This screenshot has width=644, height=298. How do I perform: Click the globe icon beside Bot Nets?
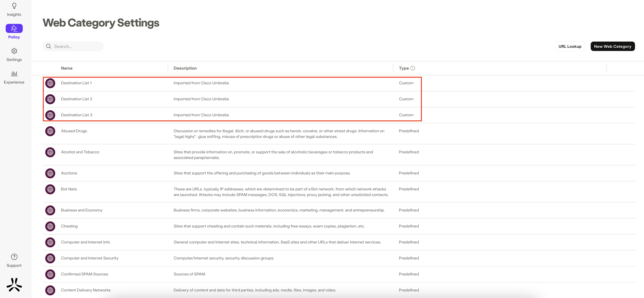(50, 189)
